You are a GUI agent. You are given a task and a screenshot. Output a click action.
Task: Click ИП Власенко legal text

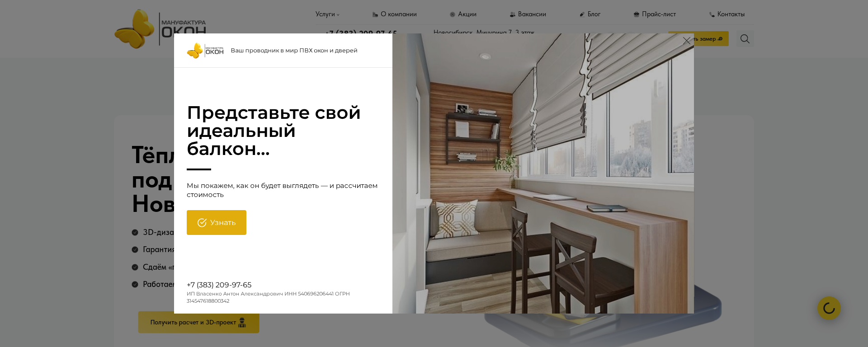tap(268, 297)
